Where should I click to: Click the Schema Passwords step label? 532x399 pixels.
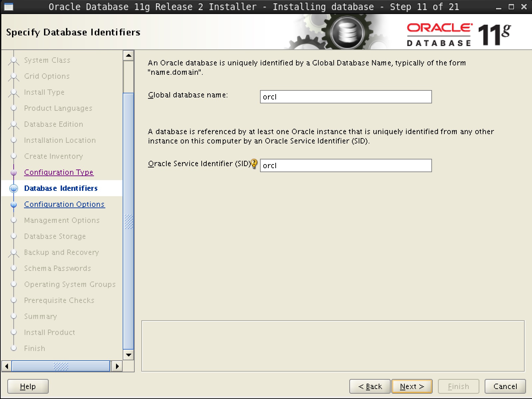point(58,268)
